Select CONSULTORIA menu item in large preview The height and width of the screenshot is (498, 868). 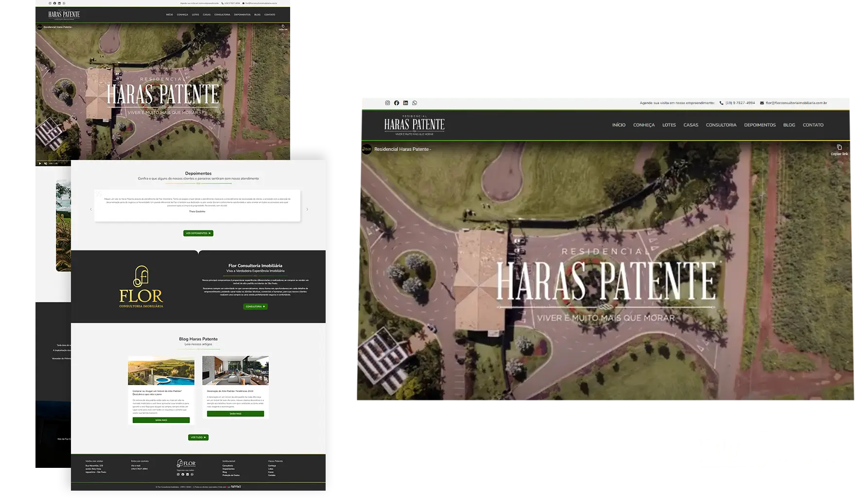coord(721,125)
